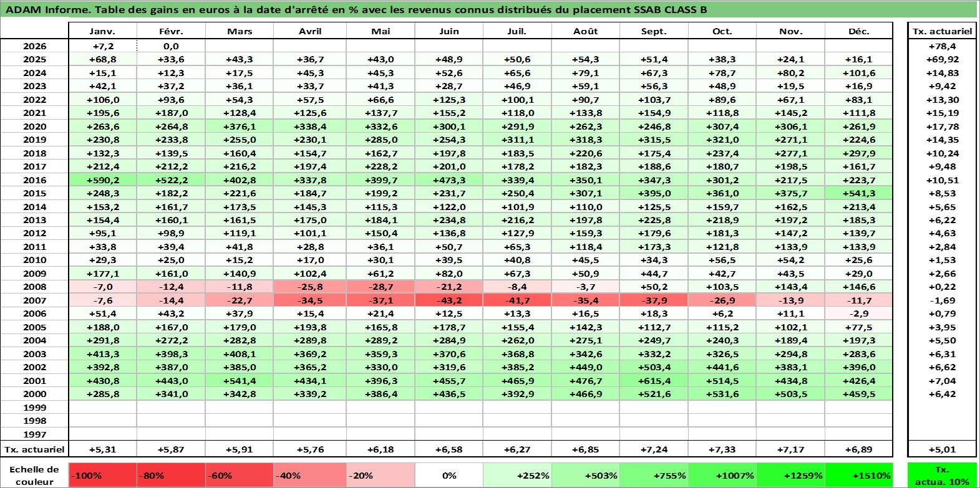Click the +376,1 cell for March 2020

click(240, 127)
